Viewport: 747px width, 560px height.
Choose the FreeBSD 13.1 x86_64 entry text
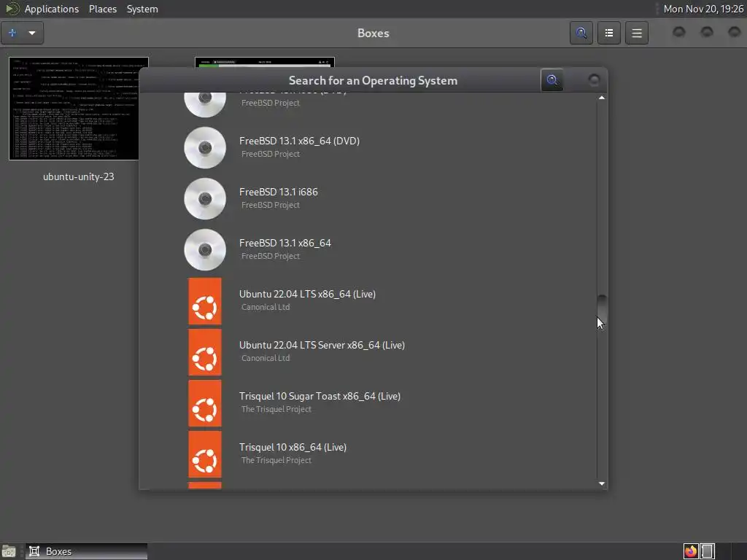click(285, 243)
